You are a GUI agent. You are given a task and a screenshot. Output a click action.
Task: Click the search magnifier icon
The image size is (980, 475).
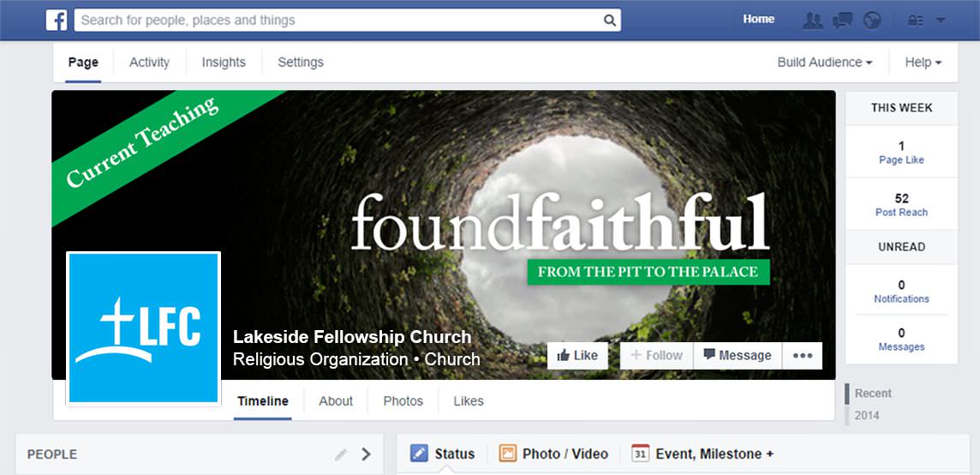point(609,20)
